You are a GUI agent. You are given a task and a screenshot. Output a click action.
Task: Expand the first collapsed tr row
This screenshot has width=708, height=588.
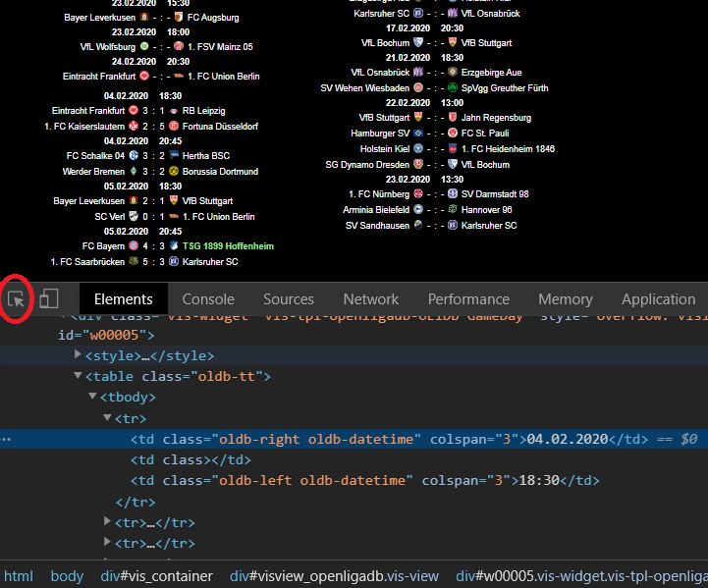[x=107, y=521]
